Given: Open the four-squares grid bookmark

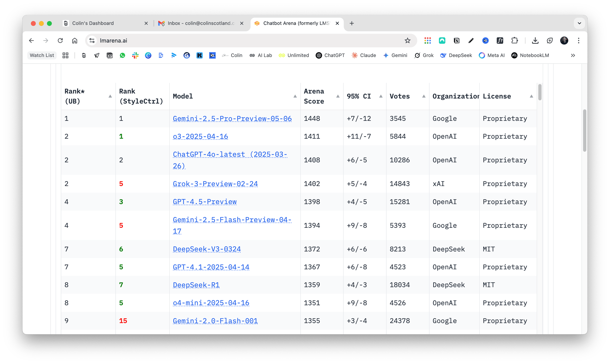Looking at the screenshot, I should (x=66, y=55).
